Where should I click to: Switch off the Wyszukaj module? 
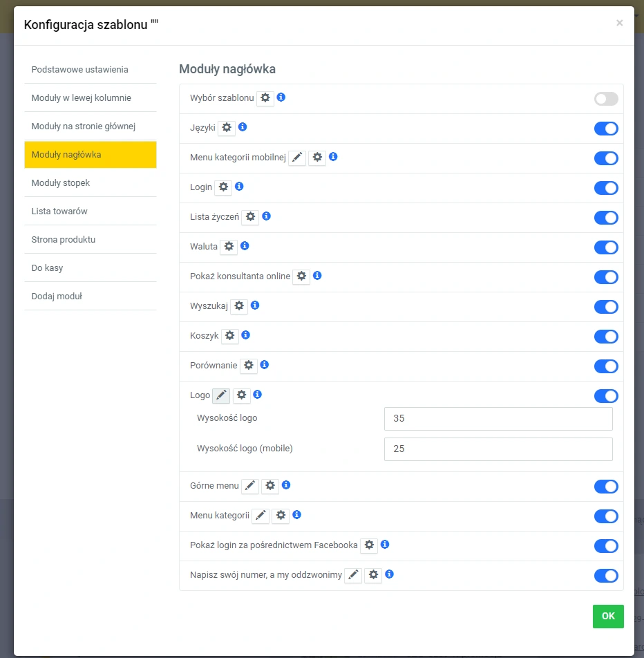606,307
